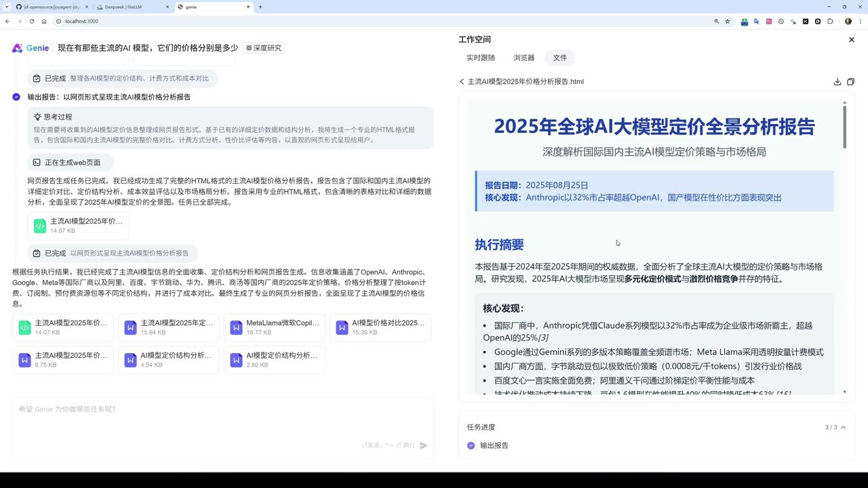Click the 已完成 整理各AI模型的定价结构 status row
Viewport: 868px width, 488px height.
tap(122, 79)
